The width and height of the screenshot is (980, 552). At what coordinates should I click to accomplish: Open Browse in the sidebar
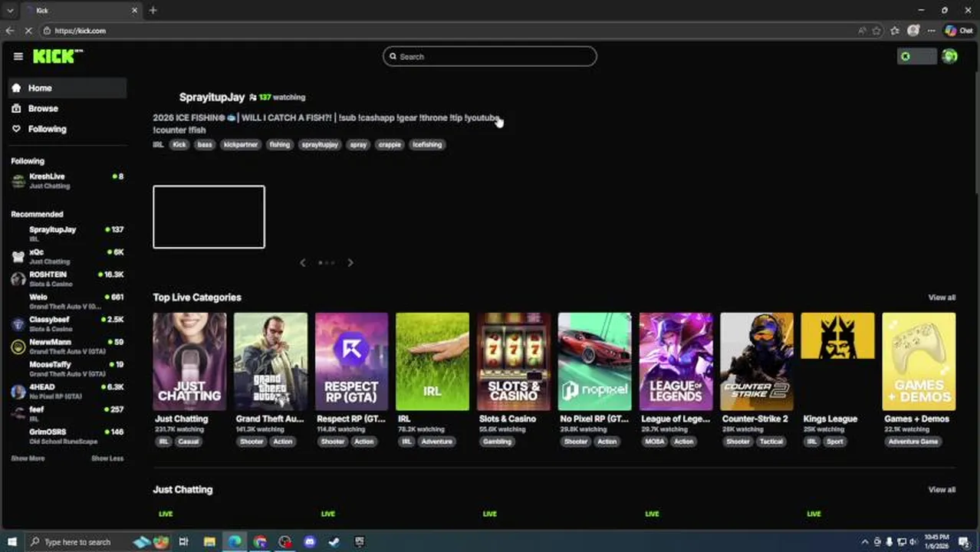[67, 109]
